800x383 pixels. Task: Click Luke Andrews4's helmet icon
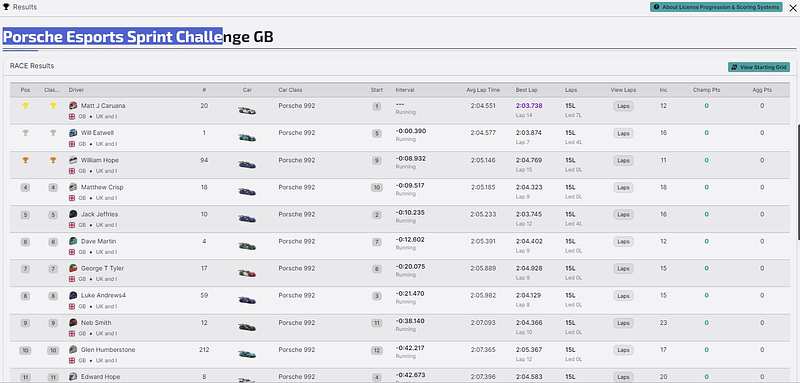pyautogui.click(x=73, y=295)
